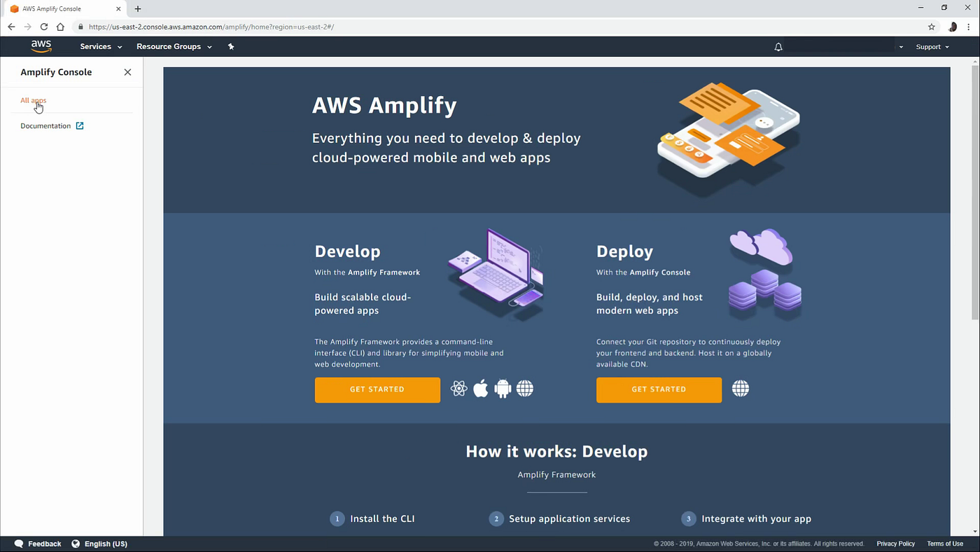
Task: Click the web globe icon under Develop
Action: (x=525, y=388)
